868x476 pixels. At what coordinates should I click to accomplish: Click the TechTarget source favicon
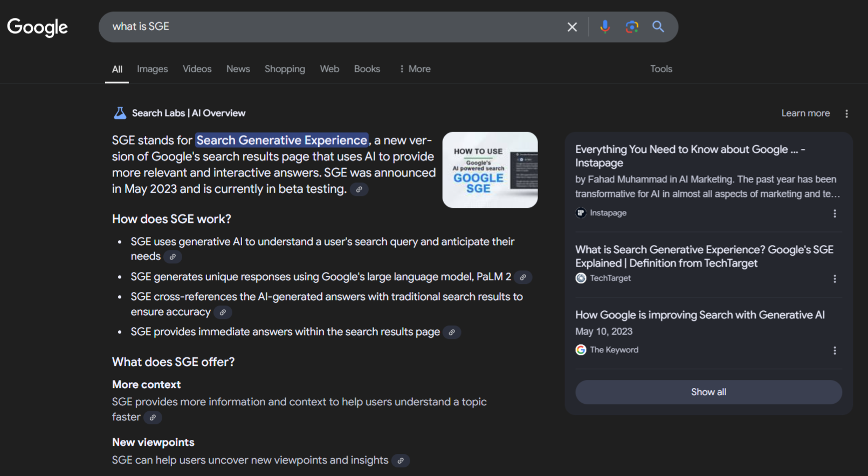coord(581,278)
